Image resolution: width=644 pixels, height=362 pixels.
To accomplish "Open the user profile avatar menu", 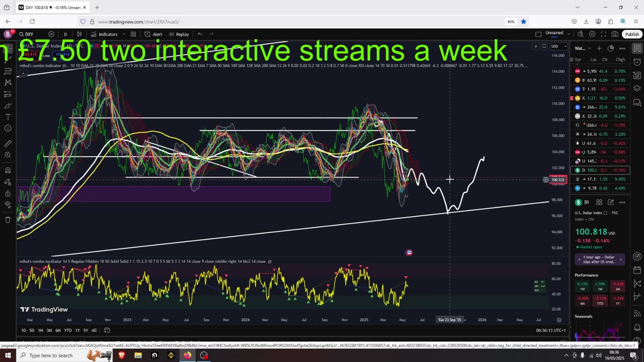I will (8, 34).
